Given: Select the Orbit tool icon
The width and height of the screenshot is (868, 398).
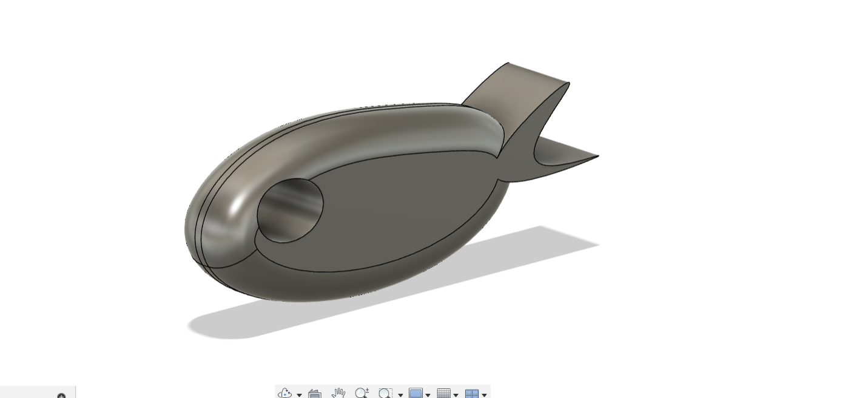Looking at the screenshot, I should click(x=284, y=393).
